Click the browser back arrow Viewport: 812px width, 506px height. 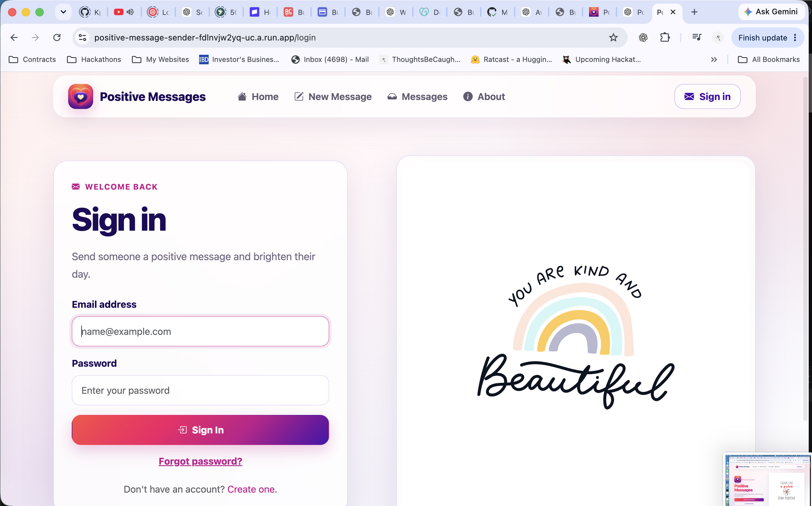coord(14,38)
